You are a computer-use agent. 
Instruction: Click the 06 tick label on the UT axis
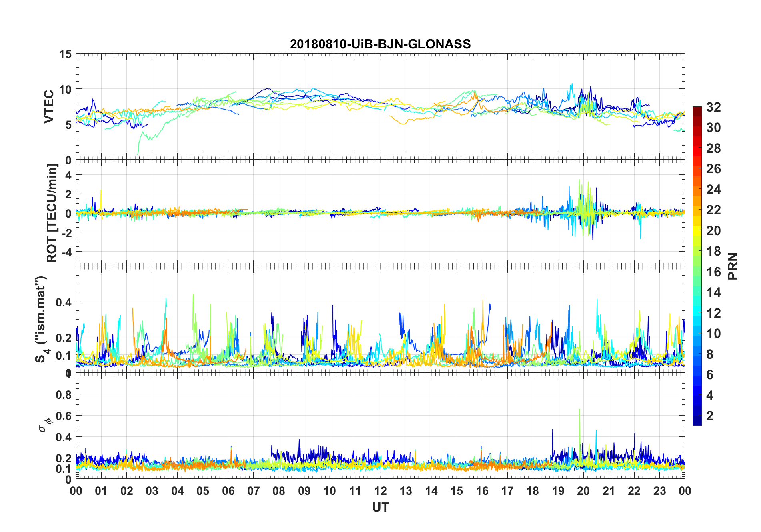coord(228,491)
